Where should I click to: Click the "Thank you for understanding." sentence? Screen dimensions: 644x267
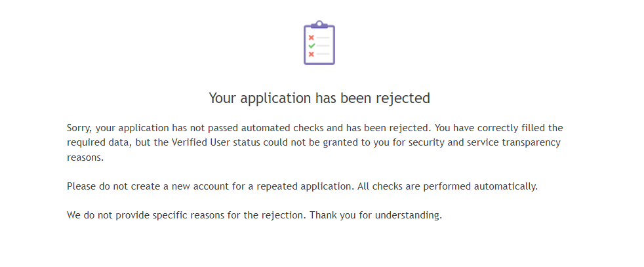(x=376, y=215)
